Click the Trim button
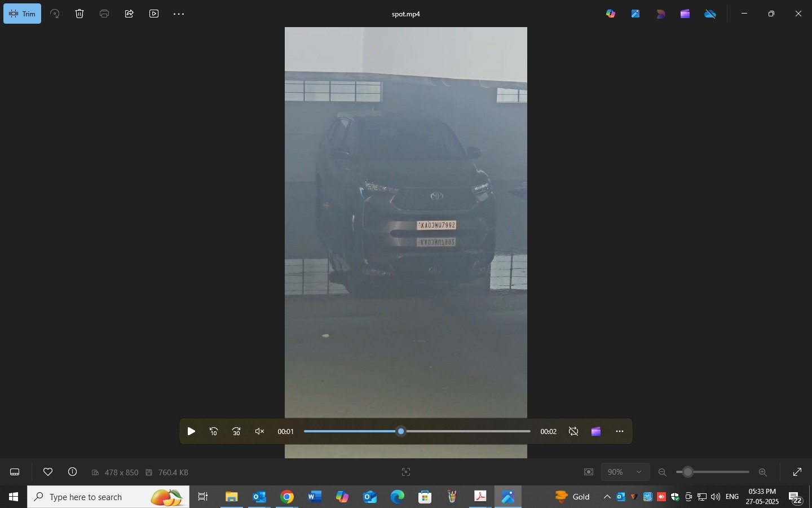Viewport: 812px width, 508px height. 23,14
